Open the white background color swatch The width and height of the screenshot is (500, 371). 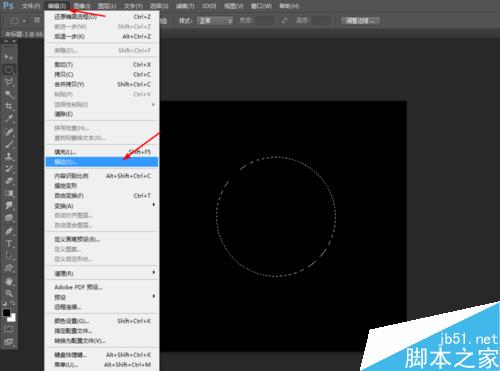pyautogui.click(x=12, y=318)
